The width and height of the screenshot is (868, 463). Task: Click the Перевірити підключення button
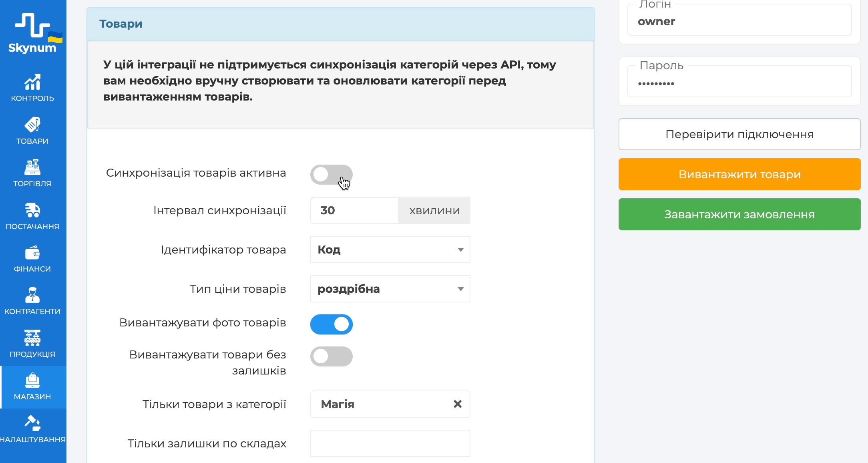pos(739,134)
